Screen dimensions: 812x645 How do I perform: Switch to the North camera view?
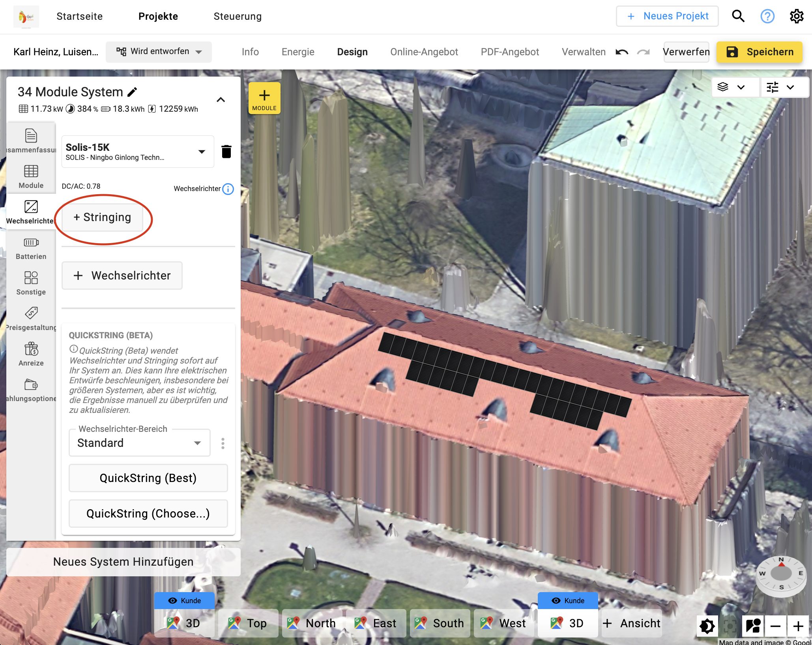coord(312,623)
